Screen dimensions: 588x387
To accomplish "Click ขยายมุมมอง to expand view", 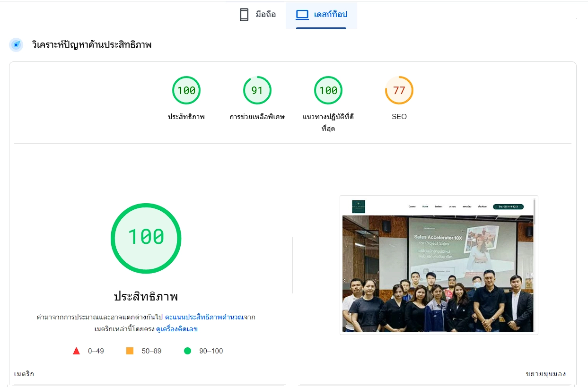I will point(545,374).
